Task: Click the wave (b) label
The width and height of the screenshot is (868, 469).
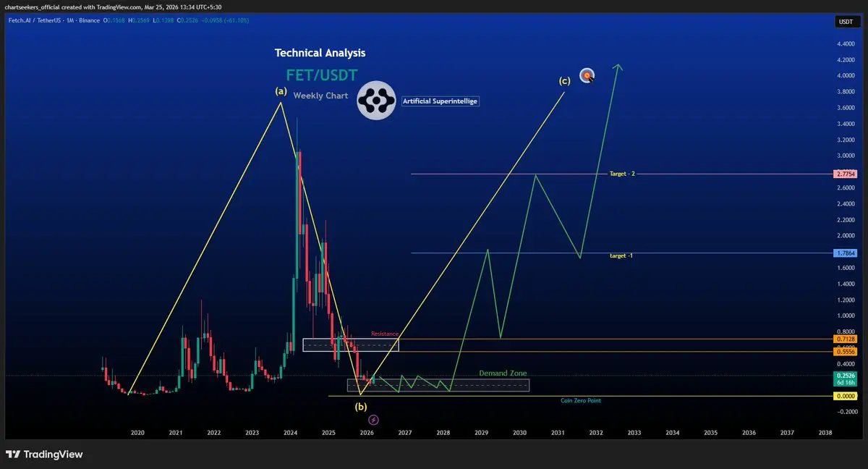Action: pos(361,407)
